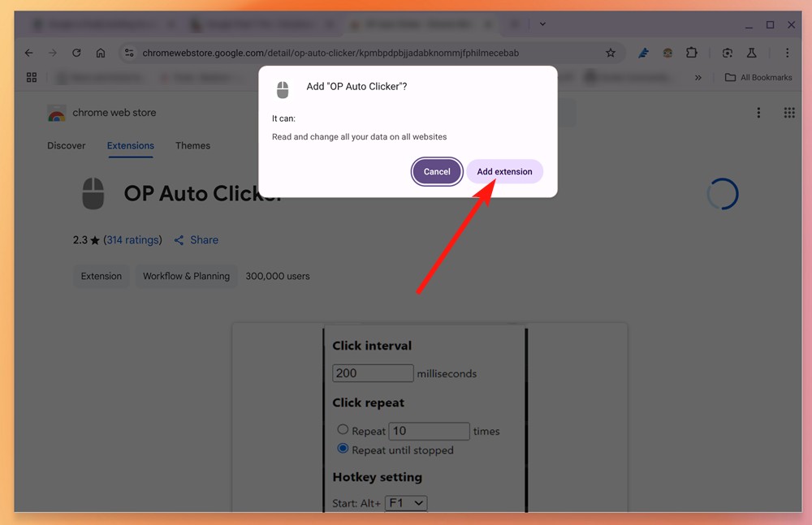
Task: Click the mouse icon in the Add extension dialog
Action: click(x=282, y=90)
